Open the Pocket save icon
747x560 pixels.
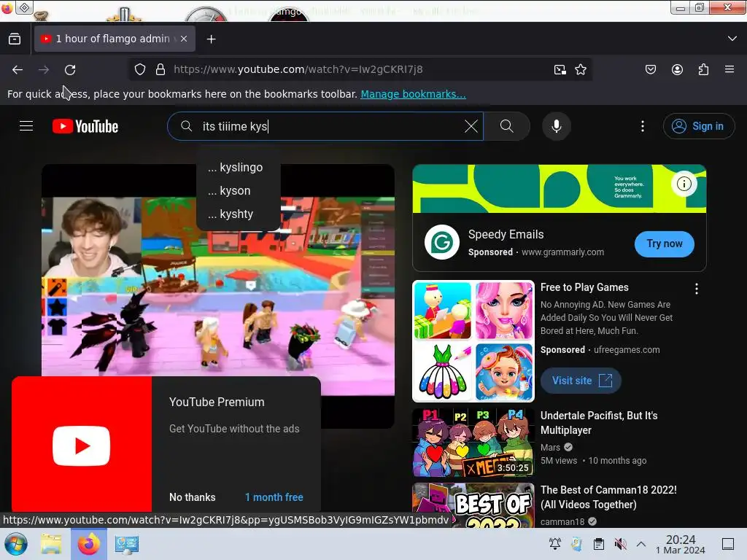tap(651, 69)
